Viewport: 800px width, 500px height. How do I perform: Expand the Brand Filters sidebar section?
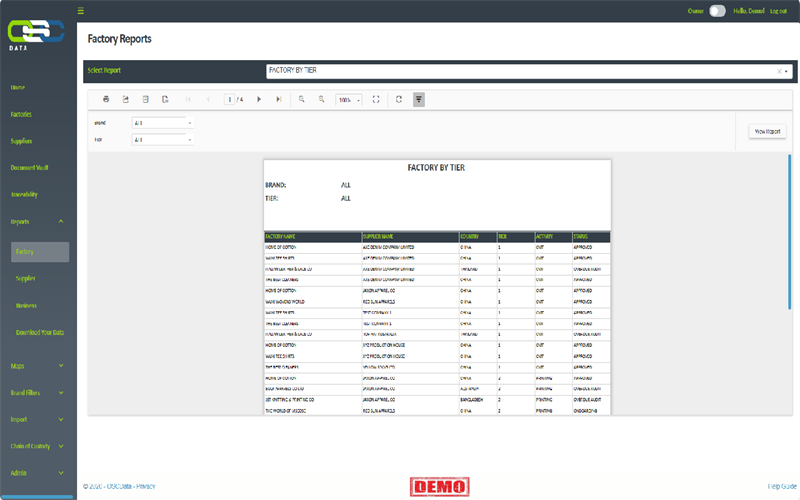(x=61, y=393)
